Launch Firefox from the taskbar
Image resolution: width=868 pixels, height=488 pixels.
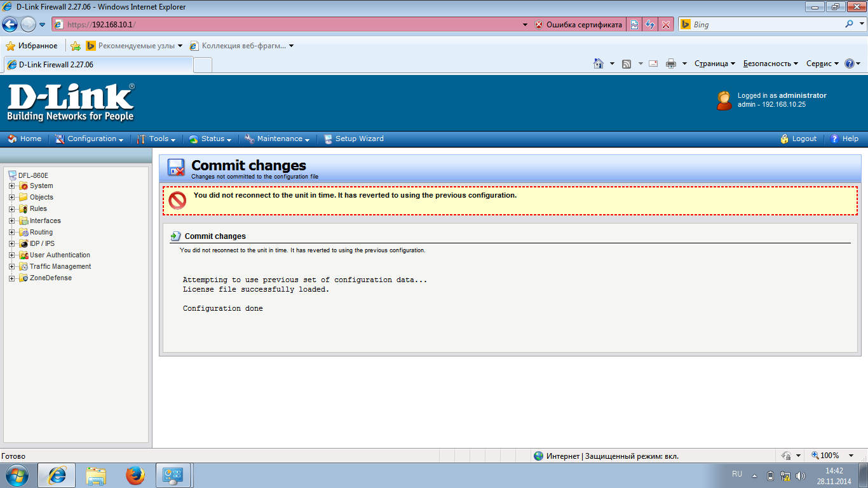coord(135,475)
